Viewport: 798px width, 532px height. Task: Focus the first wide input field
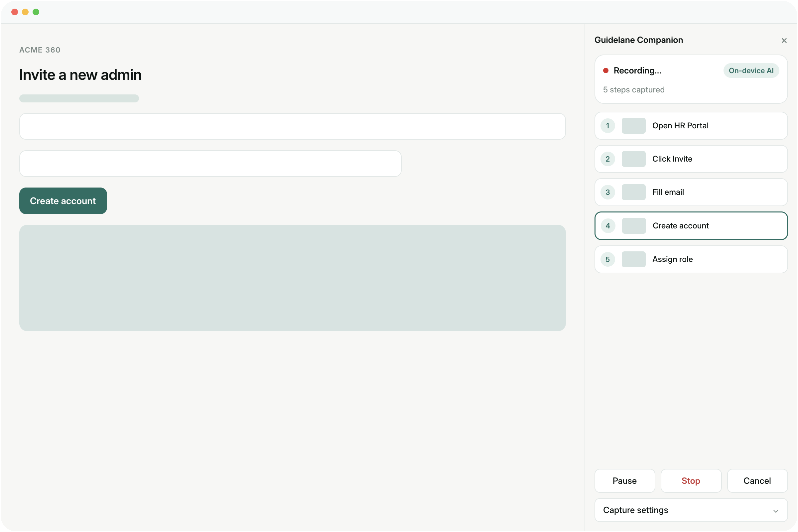(293, 126)
